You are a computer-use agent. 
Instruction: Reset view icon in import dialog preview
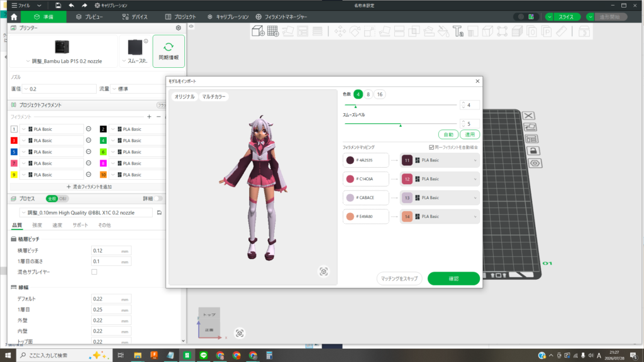pyautogui.click(x=324, y=271)
